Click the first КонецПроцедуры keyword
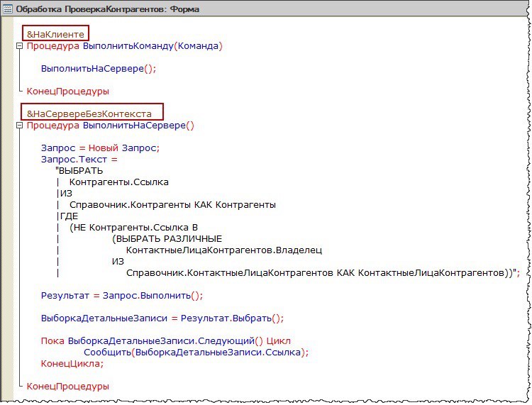The height and width of the screenshot is (405, 532). tap(68, 91)
